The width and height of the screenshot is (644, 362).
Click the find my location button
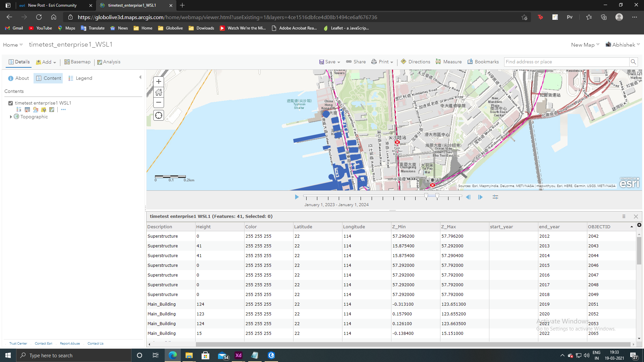[x=158, y=115]
